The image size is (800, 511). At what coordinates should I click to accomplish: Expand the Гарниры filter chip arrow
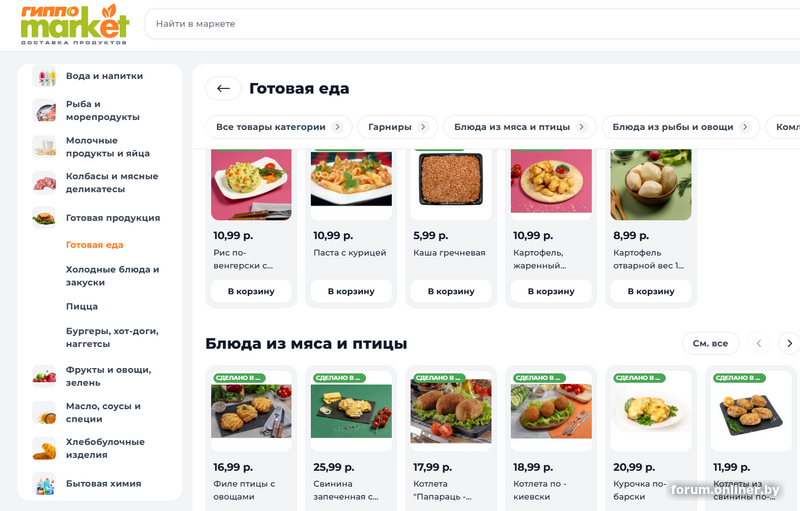(x=423, y=127)
